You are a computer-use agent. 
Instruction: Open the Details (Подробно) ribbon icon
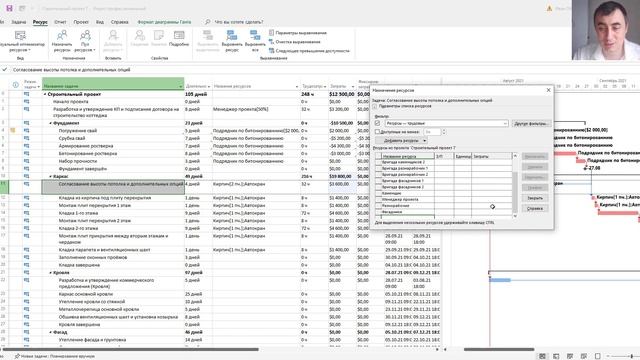pos(179,36)
